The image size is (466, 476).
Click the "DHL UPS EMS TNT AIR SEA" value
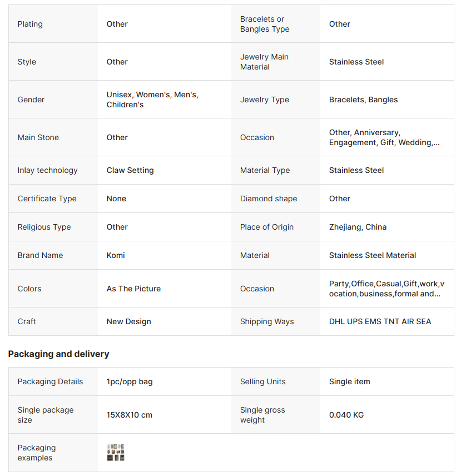point(380,321)
